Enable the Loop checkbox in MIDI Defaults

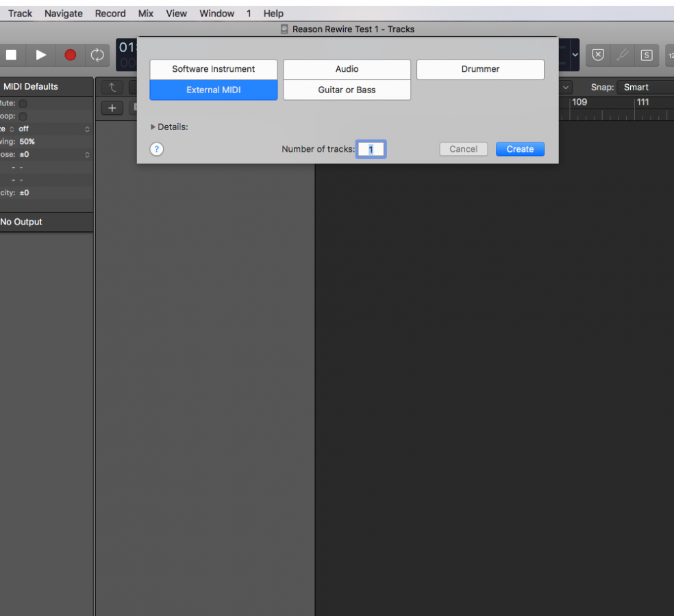pyautogui.click(x=23, y=116)
